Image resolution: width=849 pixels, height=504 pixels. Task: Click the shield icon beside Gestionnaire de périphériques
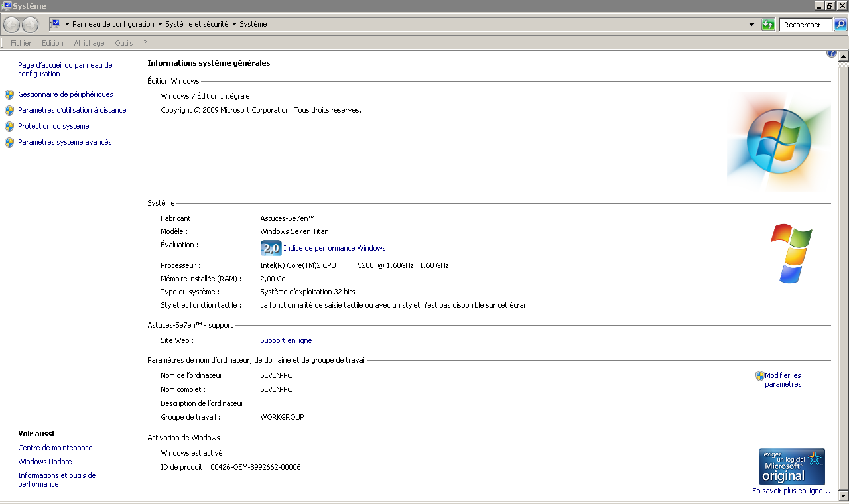click(9, 95)
